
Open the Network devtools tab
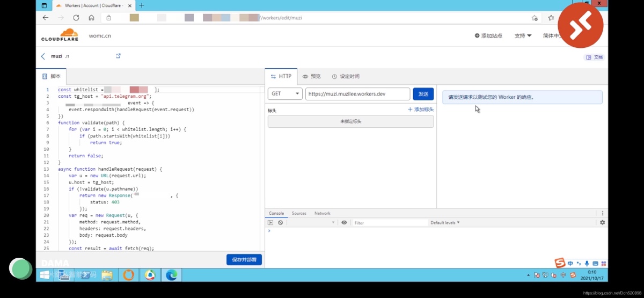point(323,213)
